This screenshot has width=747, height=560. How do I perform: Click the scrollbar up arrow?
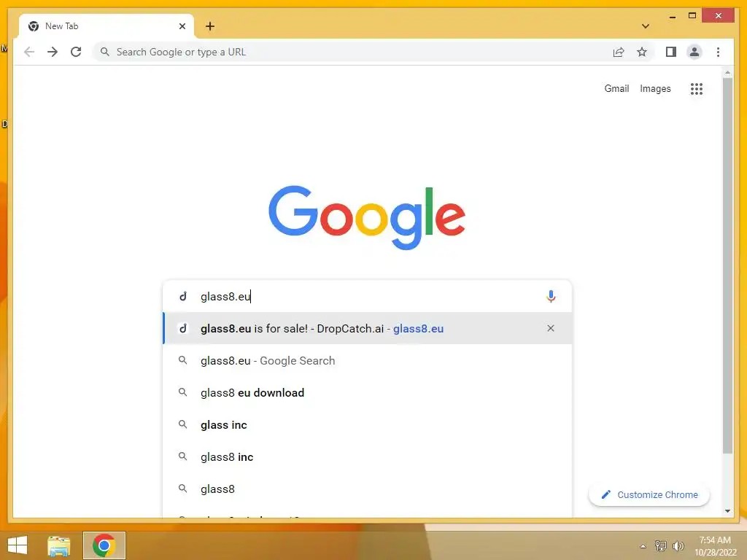[x=727, y=73]
